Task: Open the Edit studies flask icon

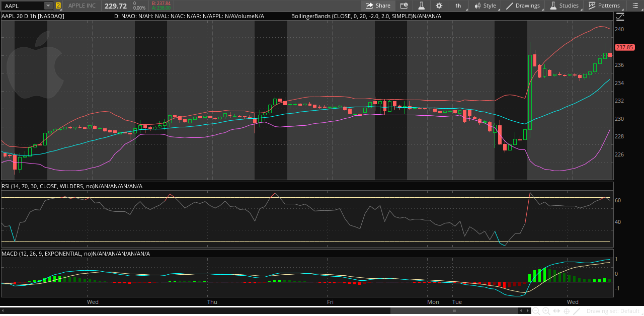Action: [x=421, y=6]
